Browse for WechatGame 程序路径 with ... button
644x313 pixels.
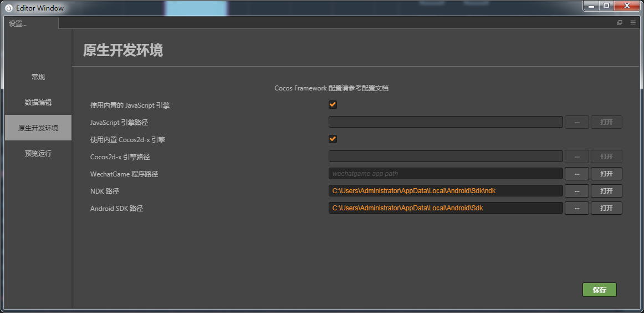tap(577, 174)
